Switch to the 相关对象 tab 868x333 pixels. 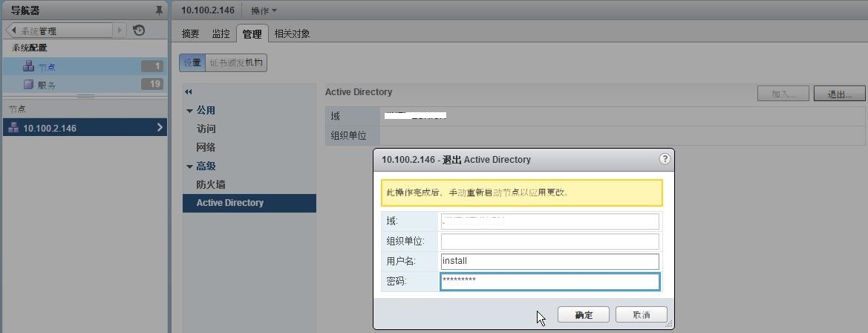[x=293, y=33]
